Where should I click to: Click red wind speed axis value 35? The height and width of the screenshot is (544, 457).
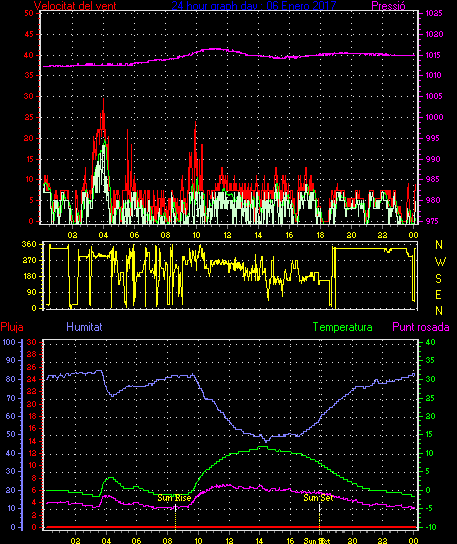[x=29, y=75]
